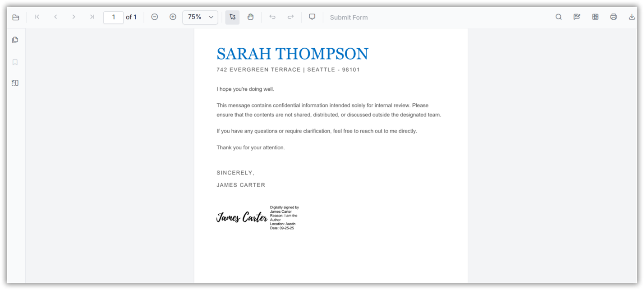
Task: Download the PDF
Action: point(631,17)
